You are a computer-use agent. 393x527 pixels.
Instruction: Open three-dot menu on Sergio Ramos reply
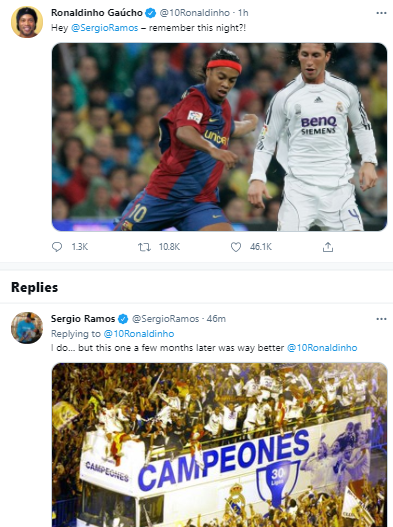(381, 319)
